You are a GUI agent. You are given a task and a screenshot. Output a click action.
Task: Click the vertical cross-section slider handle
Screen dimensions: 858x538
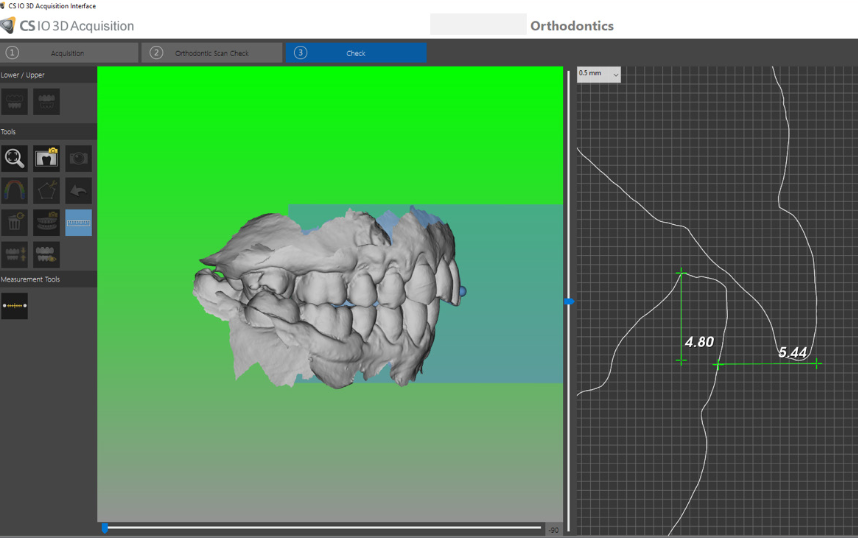pos(568,300)
